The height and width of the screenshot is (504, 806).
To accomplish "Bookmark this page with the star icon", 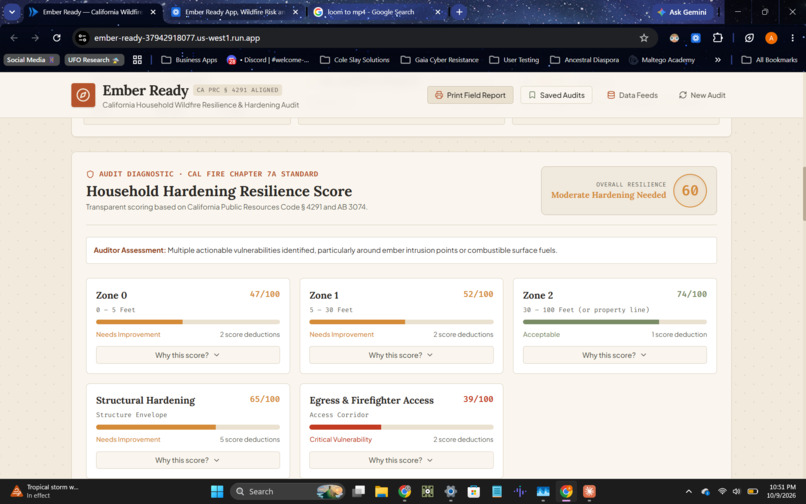I will pos(644,38).
